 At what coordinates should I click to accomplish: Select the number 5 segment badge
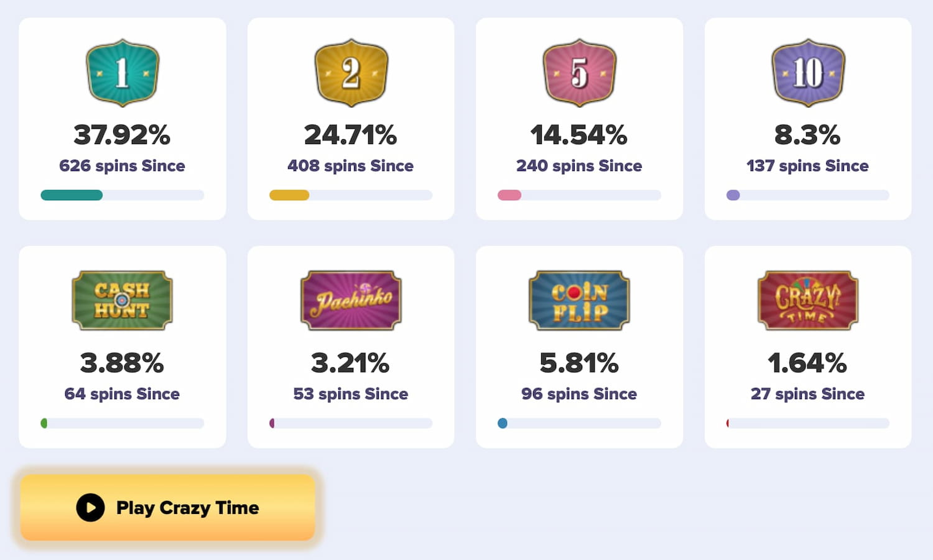[x=579, y=71]
